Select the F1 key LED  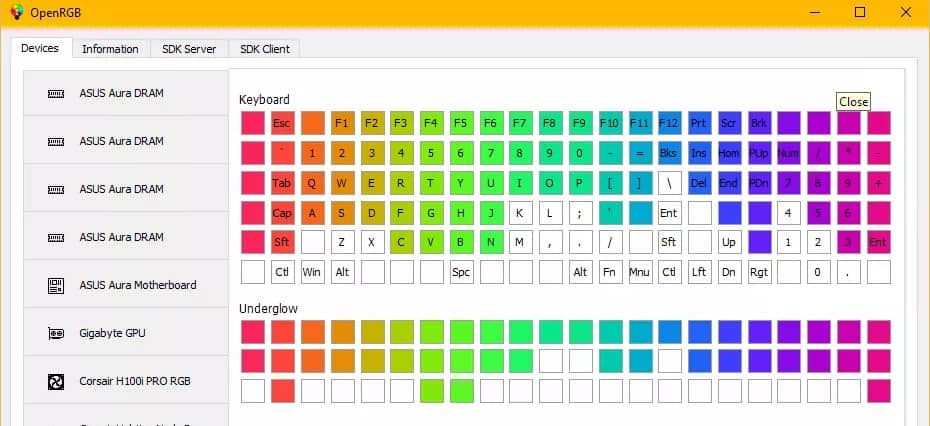(x=342, y=123)
